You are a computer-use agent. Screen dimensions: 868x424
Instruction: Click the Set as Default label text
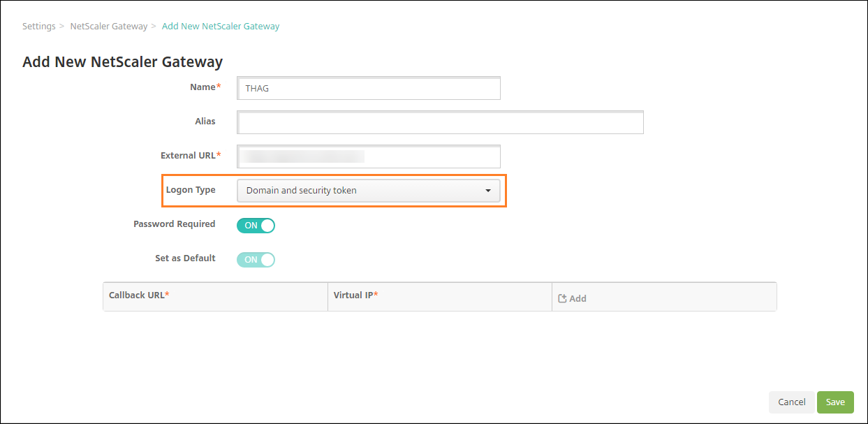(185, 258)
